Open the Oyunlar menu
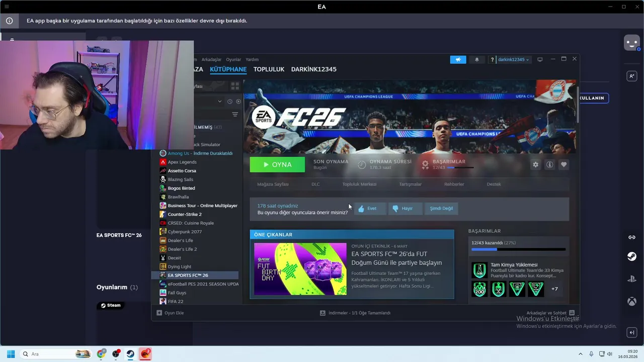This screenshot has height=362, width=644. (233, 59)
